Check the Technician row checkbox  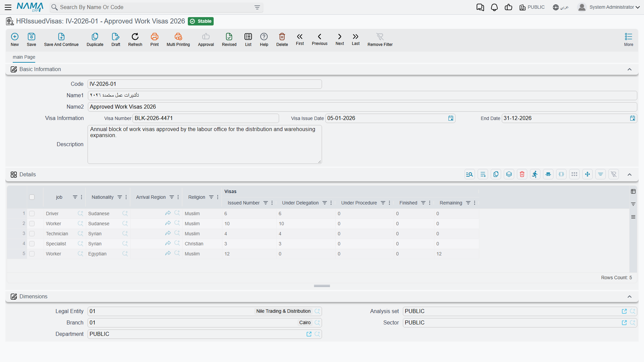tap(32, 234)
